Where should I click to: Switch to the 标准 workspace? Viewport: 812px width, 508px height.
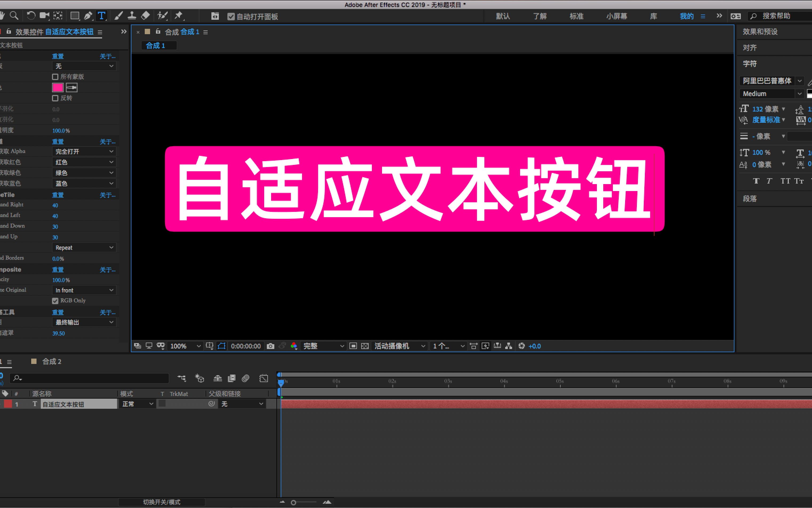[x=576, y=16]
